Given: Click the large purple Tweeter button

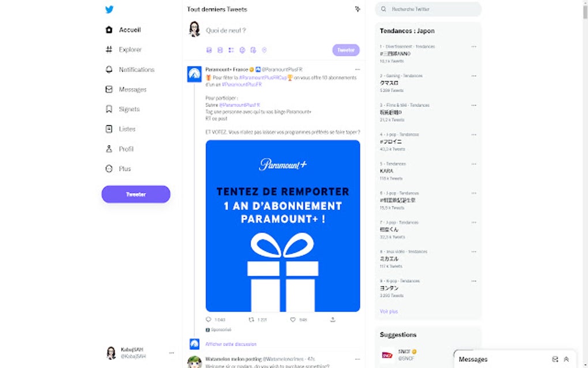Looking at the screenshot, I should (135, 194).
